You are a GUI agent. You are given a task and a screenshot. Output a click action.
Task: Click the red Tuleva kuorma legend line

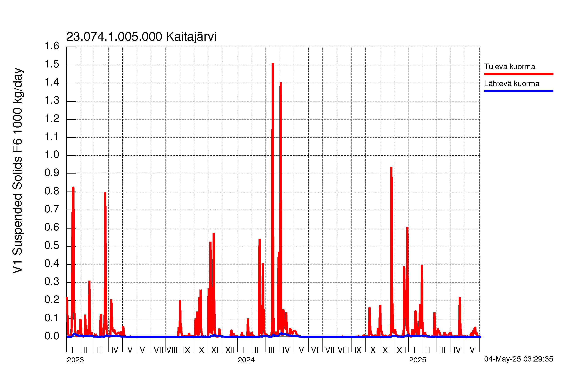click(518, 74)
